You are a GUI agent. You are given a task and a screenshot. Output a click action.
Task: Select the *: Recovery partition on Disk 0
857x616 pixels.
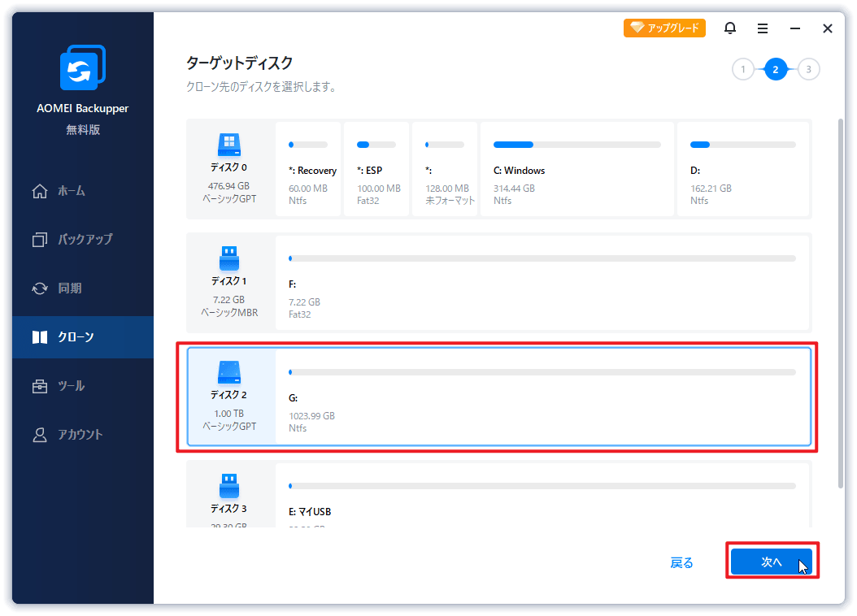click(308, 169)
